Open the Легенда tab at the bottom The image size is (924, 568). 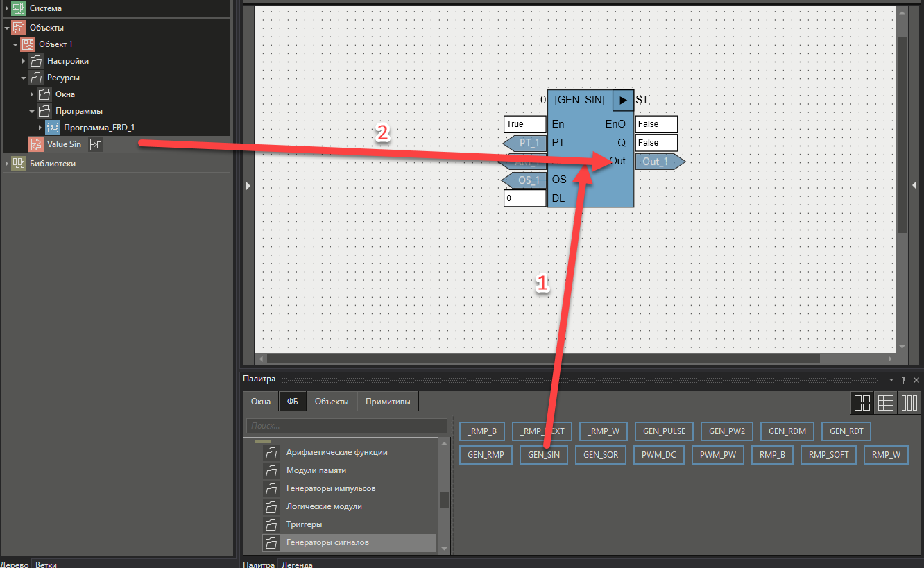tap(297, 564)
